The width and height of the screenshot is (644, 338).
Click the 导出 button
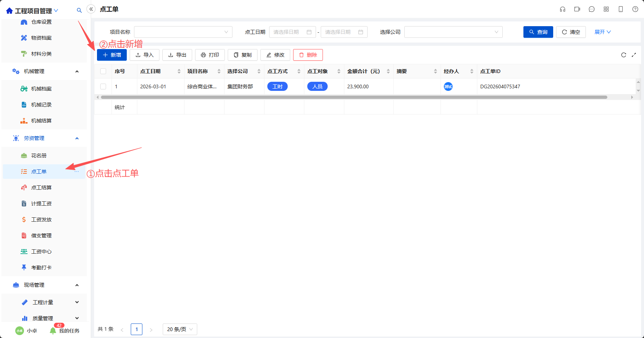[177, 55]
